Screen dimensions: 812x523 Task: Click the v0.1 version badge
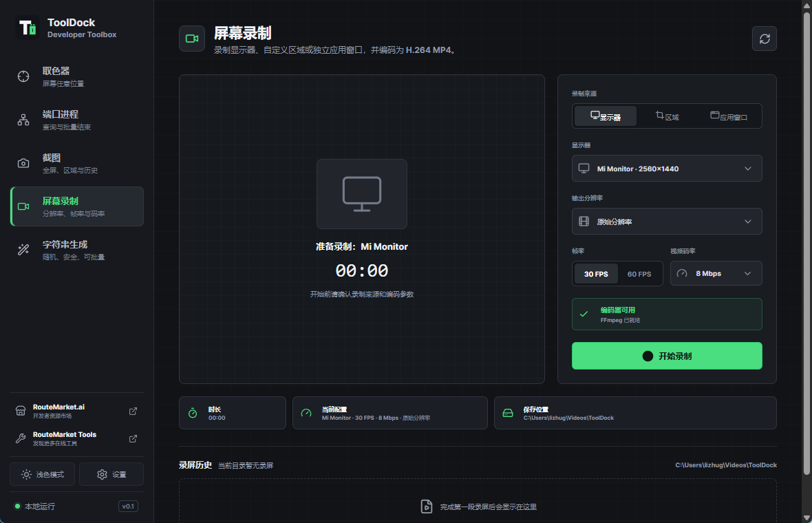(x=128, y=506)
